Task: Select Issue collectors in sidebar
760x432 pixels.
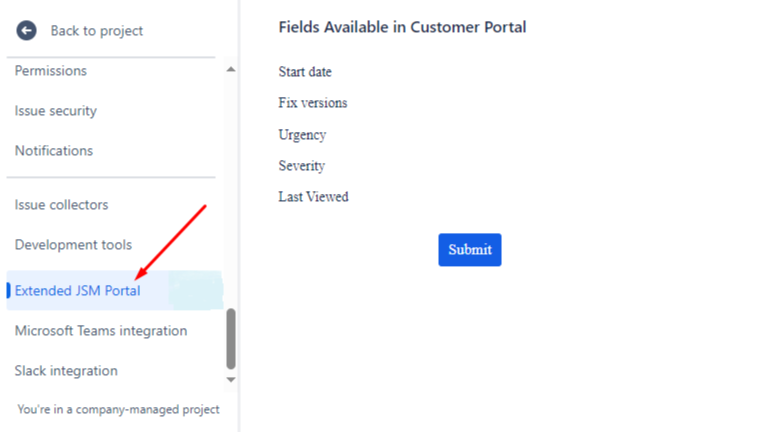Action: click(x=62, y=205)
